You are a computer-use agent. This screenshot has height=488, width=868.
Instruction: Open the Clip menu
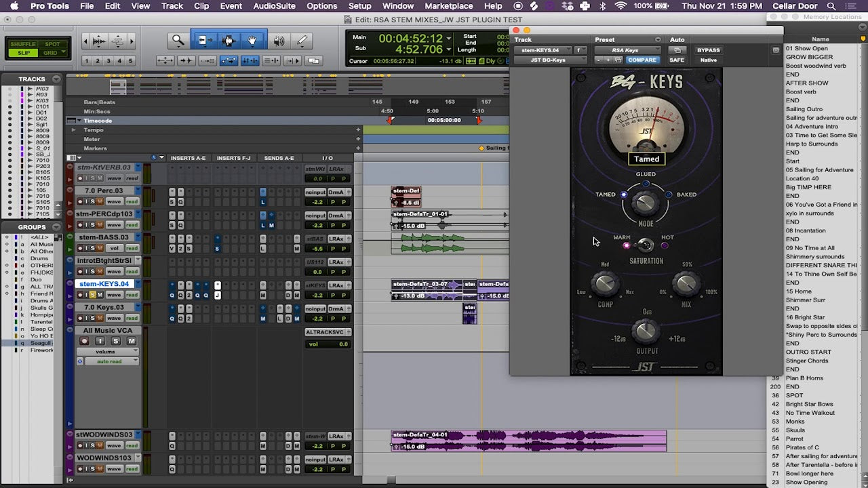coord(201,6)
